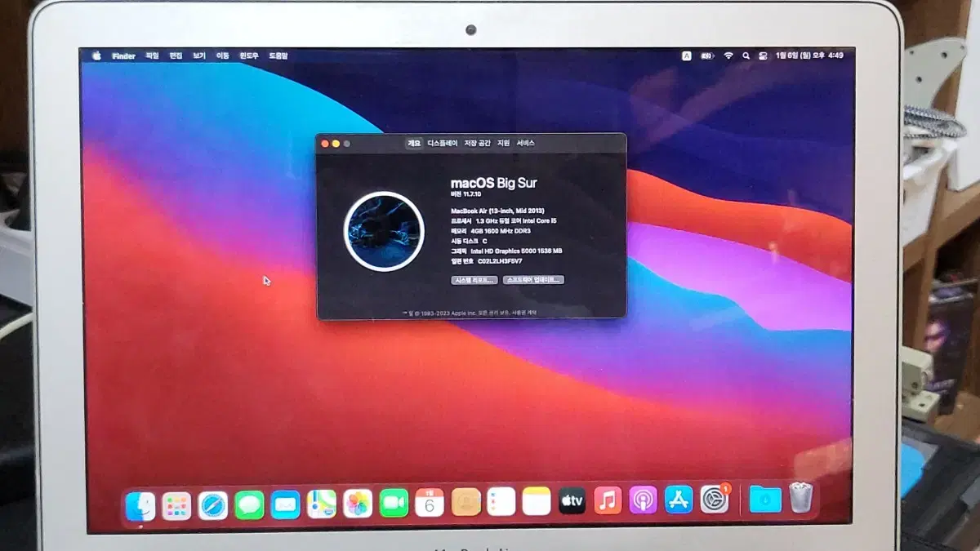The height and width of the screenshot is (551, 980).
Task: Click the 'MacBook Air (13-inch, Mid 2013)' text
Action: (497, 211)
